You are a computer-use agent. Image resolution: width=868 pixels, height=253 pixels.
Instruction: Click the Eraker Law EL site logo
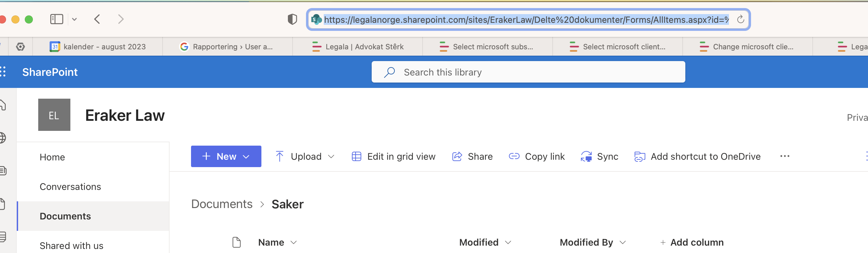[54, 115]
